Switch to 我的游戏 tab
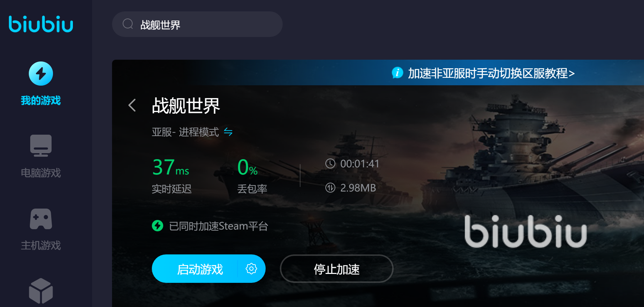Viewport: 644px width, 307px height. pos(41,101)
